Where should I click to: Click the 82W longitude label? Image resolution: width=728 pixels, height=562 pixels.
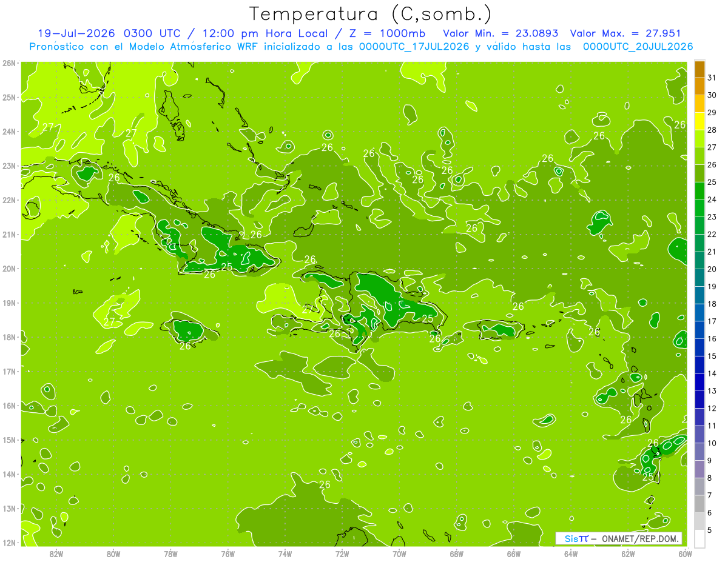tap(56, 554)
